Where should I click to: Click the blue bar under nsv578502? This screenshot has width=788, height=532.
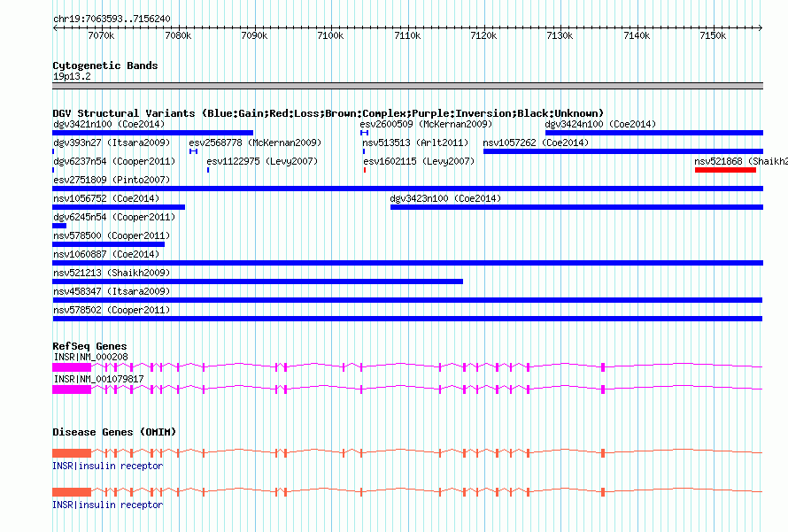pos(407,319)
